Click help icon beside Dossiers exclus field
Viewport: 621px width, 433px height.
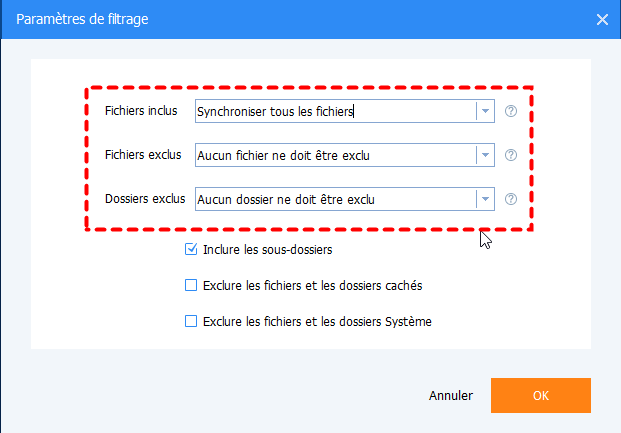click(x=511, y=199)
